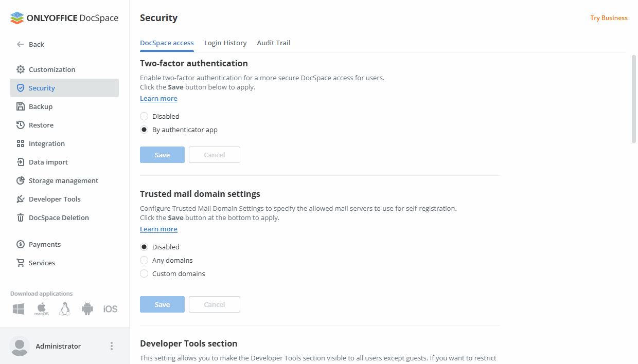The width and height of the screenshot is (638, 364).
Task: Open Learn more about two-factor authentication
Action: pyautogui.click(x=158, y=98)
